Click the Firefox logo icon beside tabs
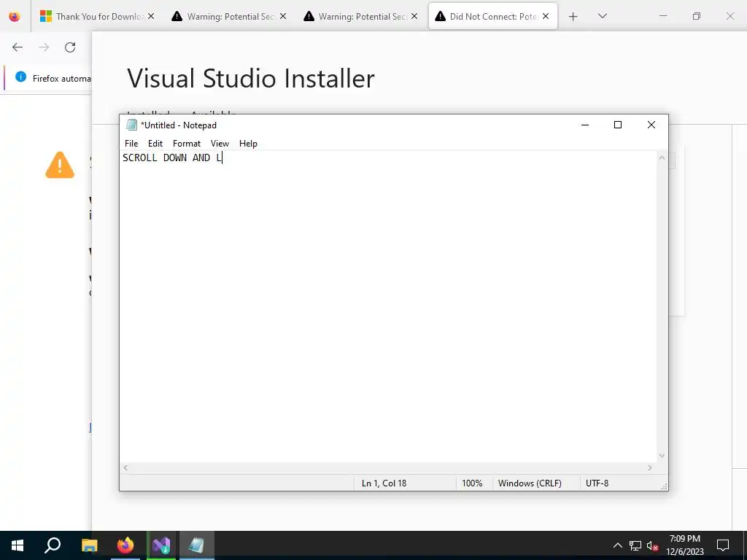This screenshot has height=560, width=747. (15, 17)
